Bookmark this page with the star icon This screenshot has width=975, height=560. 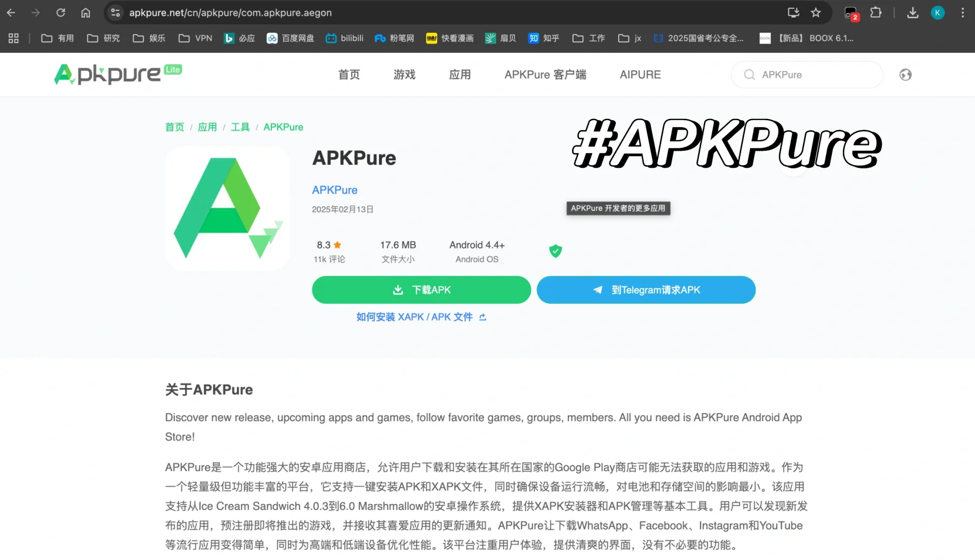click(816, 12)
